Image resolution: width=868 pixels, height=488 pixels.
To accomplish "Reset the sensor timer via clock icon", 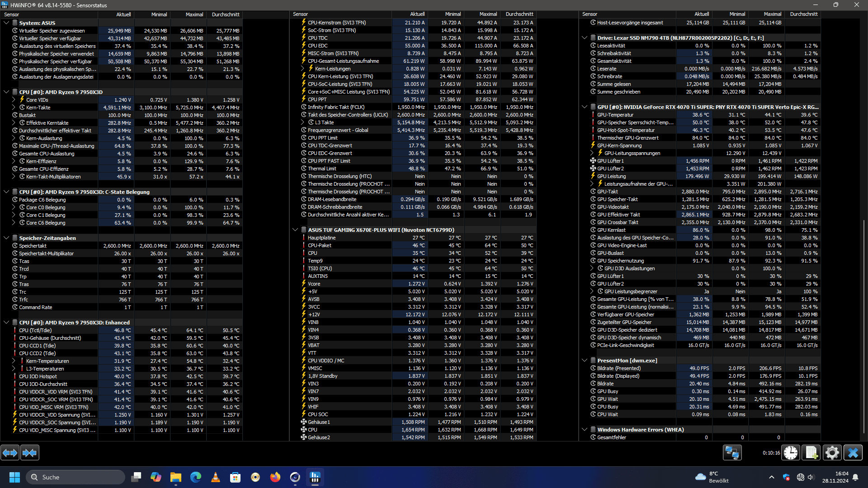I will coord(791,452).
